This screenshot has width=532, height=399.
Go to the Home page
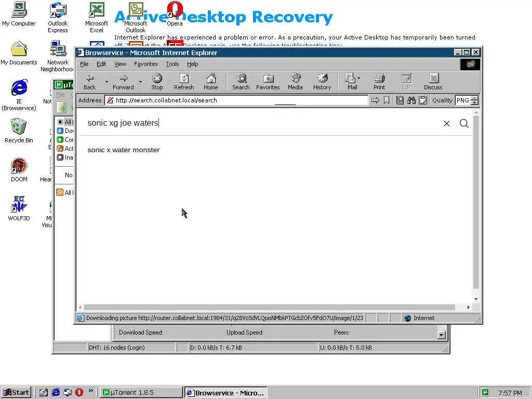point(211,82)
